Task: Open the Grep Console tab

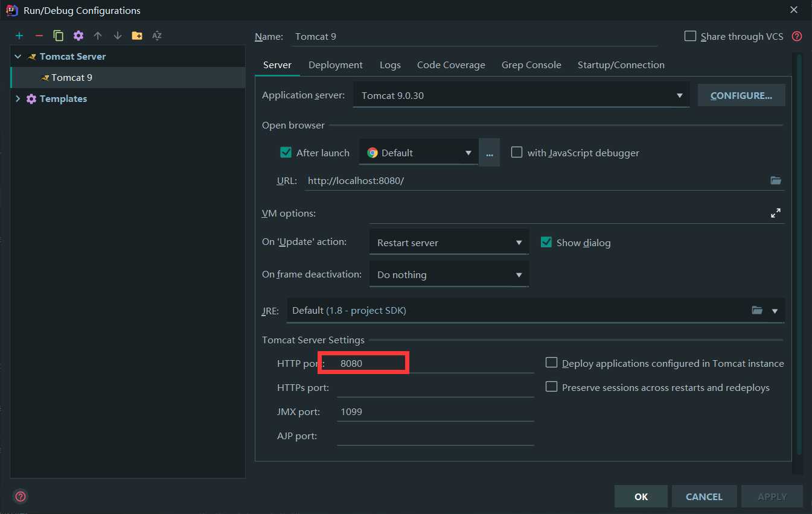Action: point(531,65)
